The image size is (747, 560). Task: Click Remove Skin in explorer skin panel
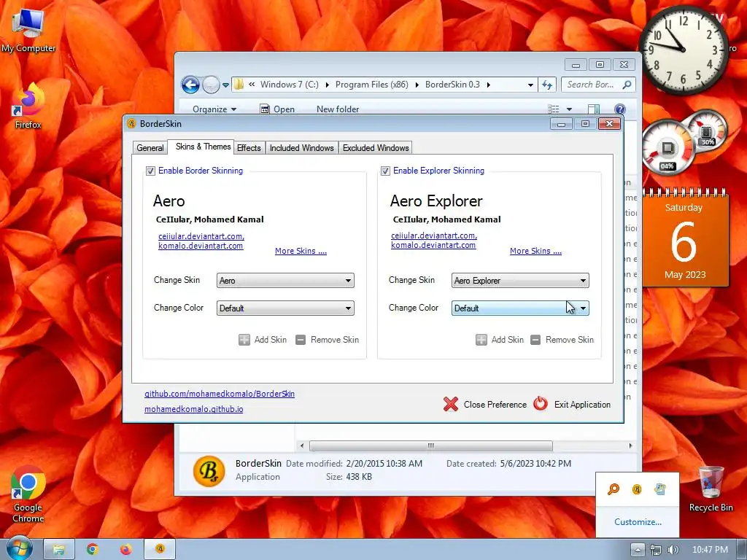(x=562, y=340)
